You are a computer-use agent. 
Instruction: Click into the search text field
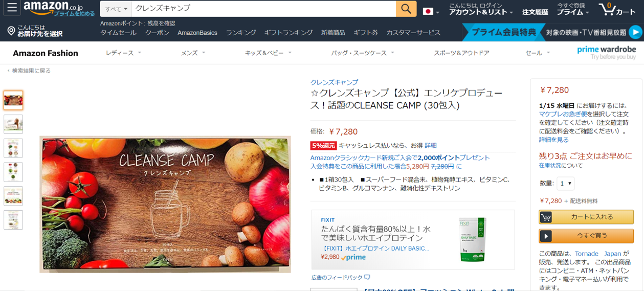263,9
